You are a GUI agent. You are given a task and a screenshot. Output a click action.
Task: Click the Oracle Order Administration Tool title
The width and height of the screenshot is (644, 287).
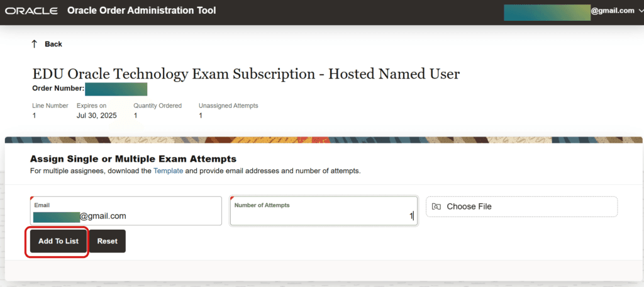(x=141, y=11)
